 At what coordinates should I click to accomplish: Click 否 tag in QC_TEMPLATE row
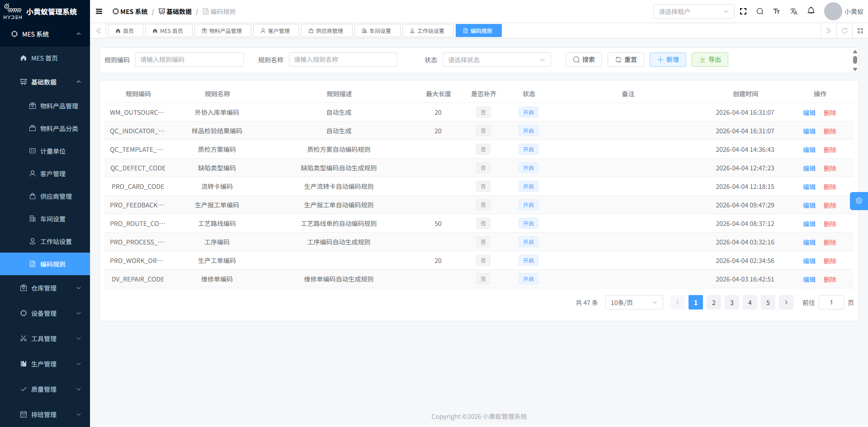coord(483,150)
